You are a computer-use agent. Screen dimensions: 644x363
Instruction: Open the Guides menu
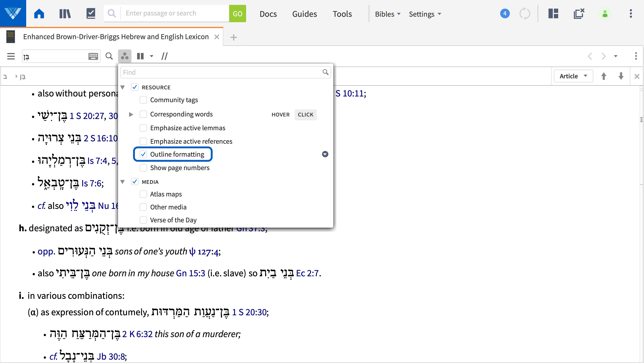coord(305,14)
